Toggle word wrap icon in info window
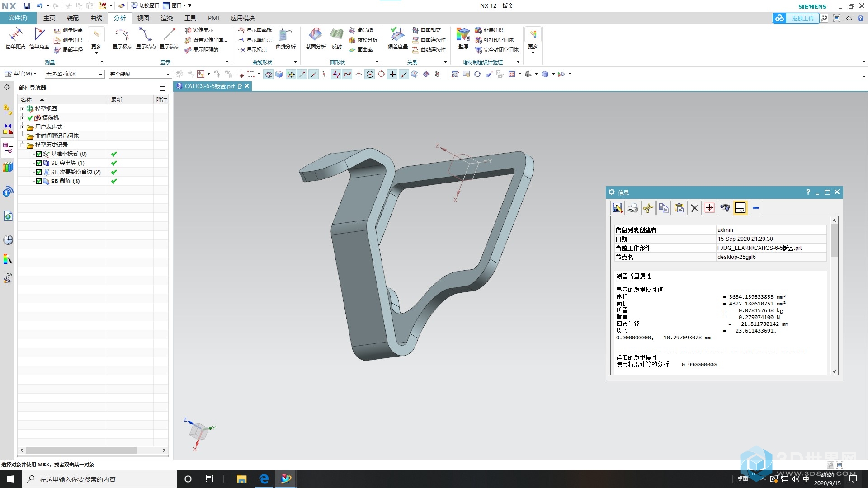Image resolution: width=868 pixels, height=488 pixels. (741, 208)
